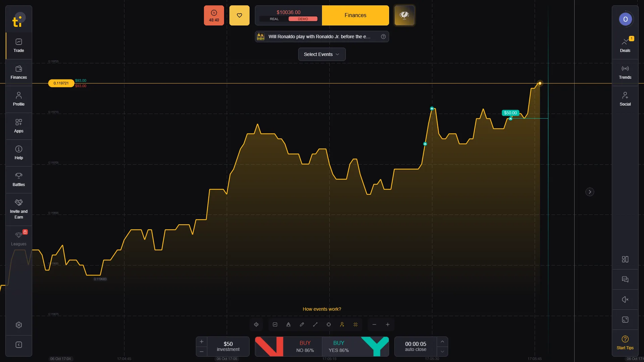Screen dimensions: 644x362
Task: Decrease auto close time with down chevron
Action: pos(442,352)
